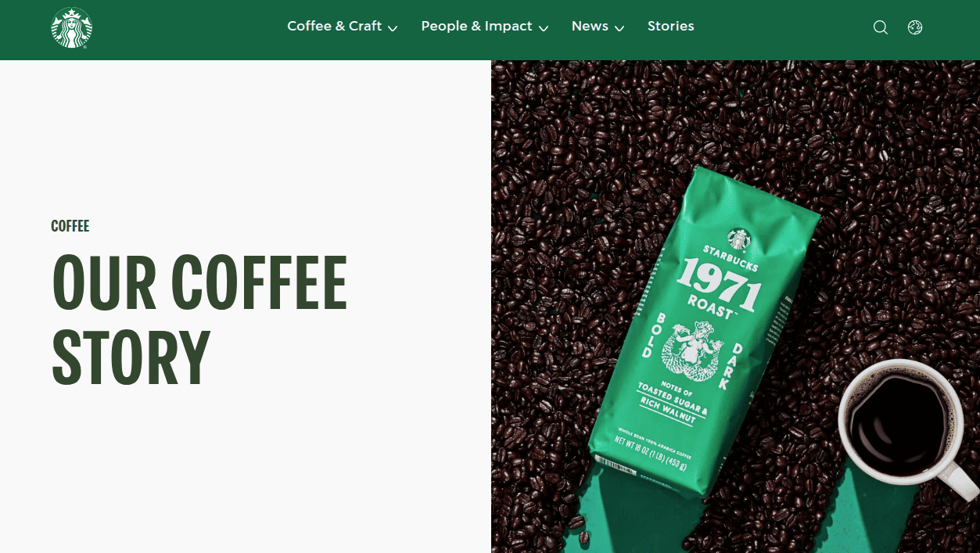
Task: Open the globe region selector icon
Action: pyautogui.click(x=915, y=27)
